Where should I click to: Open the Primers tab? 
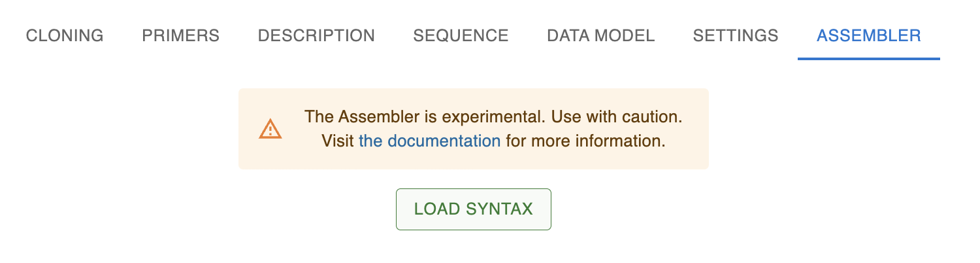(x=180, y=35)
